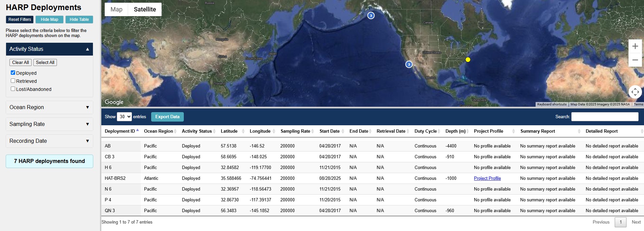Collapse the Activity Status filter panel

(49, 49)
